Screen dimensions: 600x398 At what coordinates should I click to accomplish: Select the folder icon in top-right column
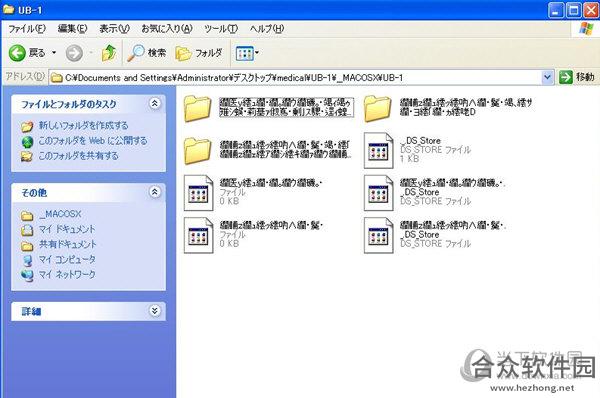click(378, 108)
